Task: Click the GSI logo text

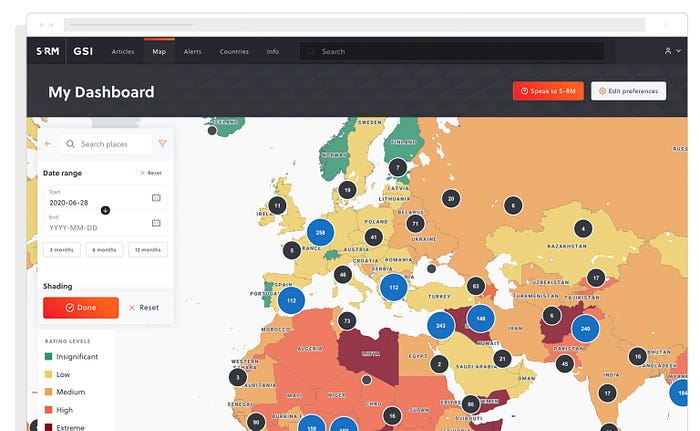Action: pyautogui.click(x=83, y=51)
